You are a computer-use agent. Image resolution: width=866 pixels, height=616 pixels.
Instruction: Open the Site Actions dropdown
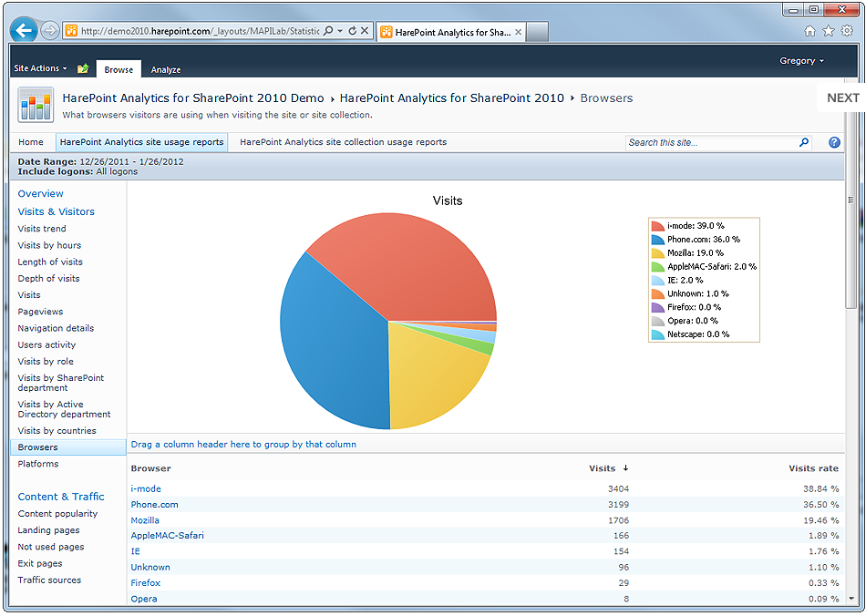(40, 68)
